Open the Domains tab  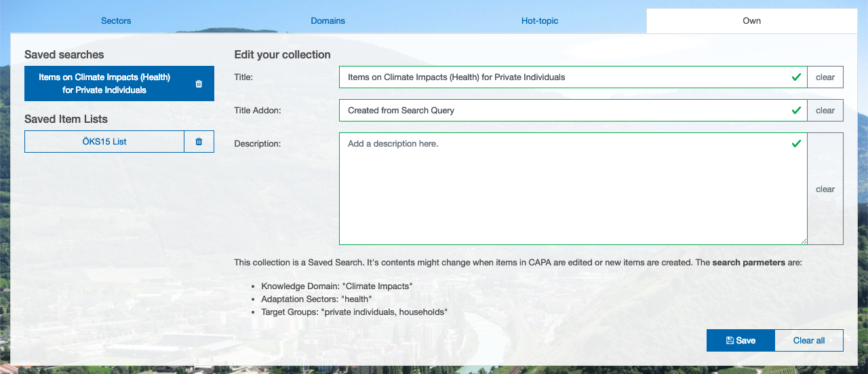click(328, 21)
